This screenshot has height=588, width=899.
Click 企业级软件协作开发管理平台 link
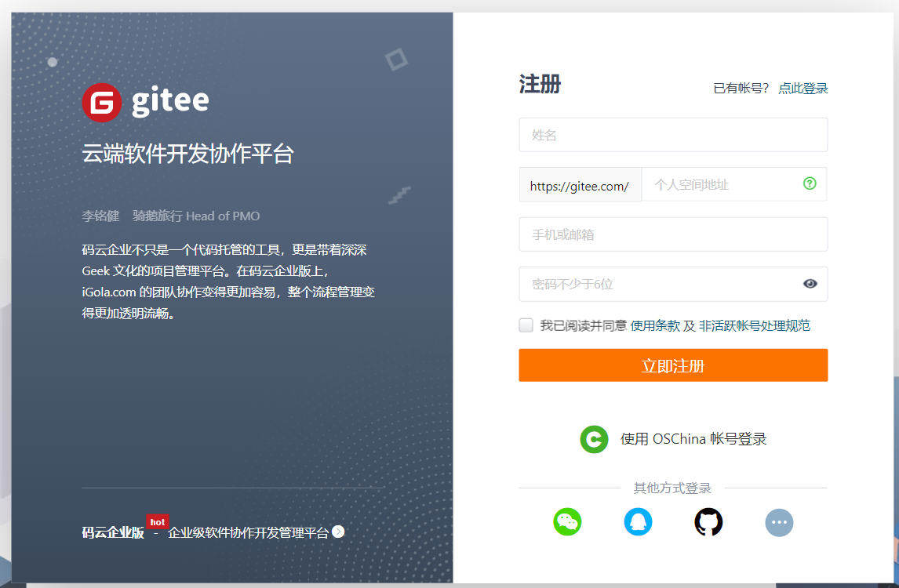pos(248,532)
